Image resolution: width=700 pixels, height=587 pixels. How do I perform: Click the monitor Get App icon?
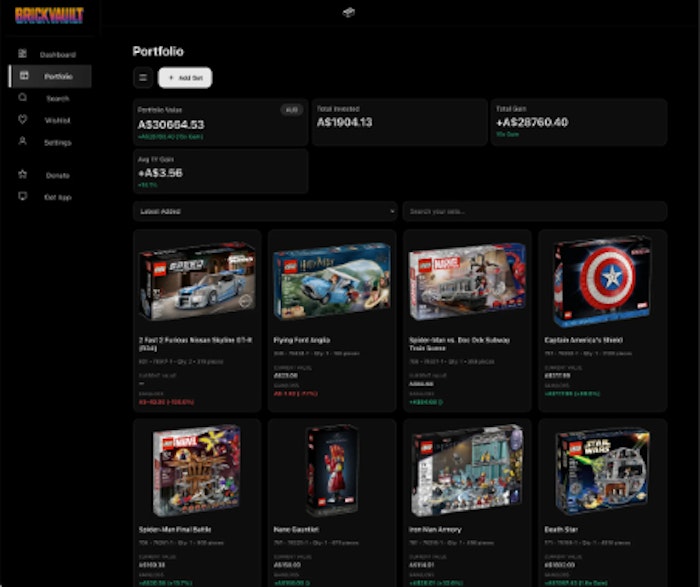(x=22, y=196)
